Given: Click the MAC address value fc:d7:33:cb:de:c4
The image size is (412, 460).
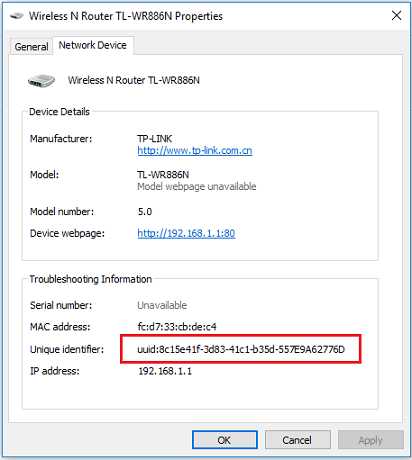Looking at the screenshot, I should pos(177,326).
